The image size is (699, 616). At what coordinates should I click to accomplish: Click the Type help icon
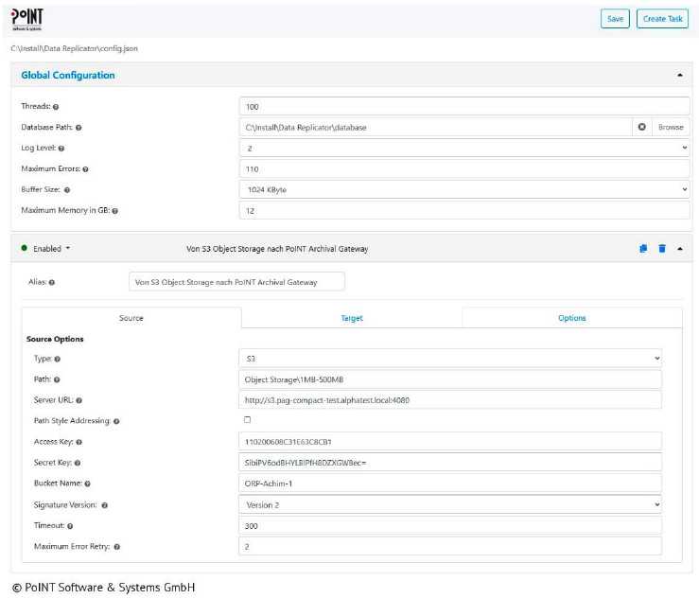(x=57, y=359)
